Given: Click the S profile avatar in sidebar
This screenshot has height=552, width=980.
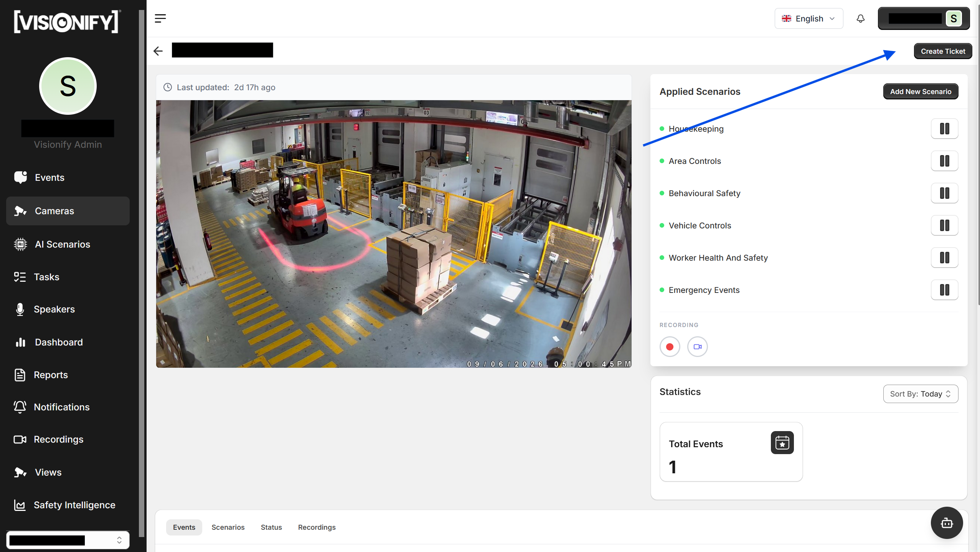Looking at the screenshot, I should 68,86.
